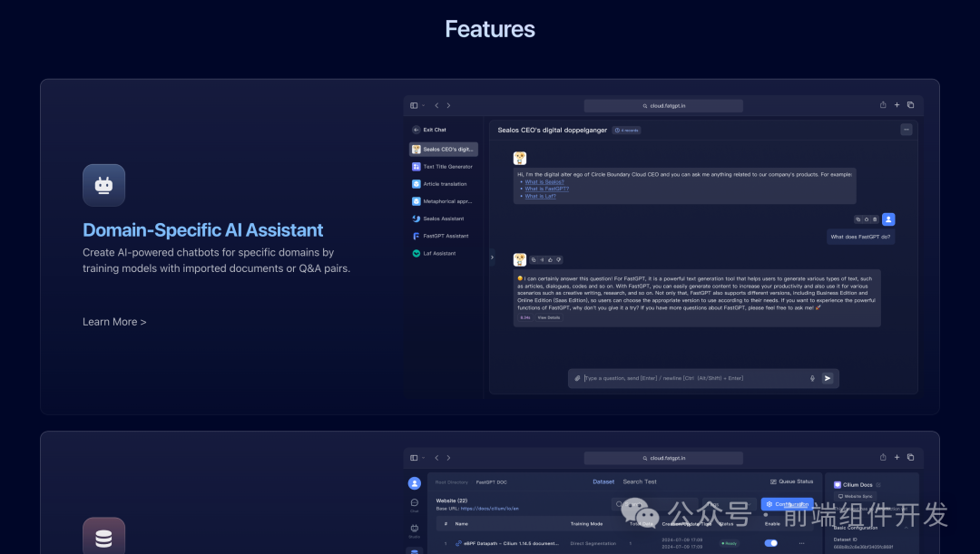980x554 pixels.
Task: Click the forward arrow in the chat screenshot's browser bar
Action: (x=448, y=105)
